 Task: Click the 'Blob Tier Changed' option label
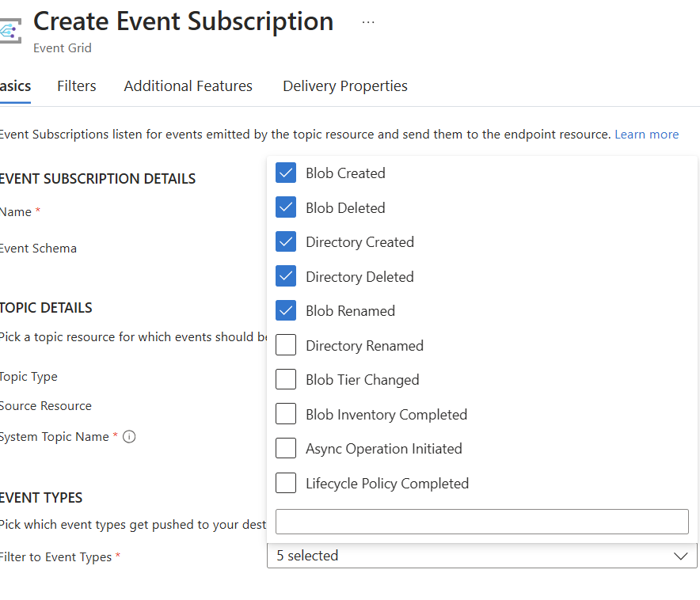click(x=362, y=380)
